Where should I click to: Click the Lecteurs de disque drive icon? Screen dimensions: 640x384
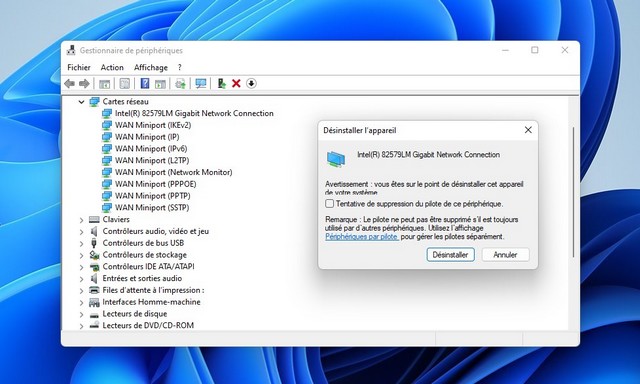pos(94,315)
